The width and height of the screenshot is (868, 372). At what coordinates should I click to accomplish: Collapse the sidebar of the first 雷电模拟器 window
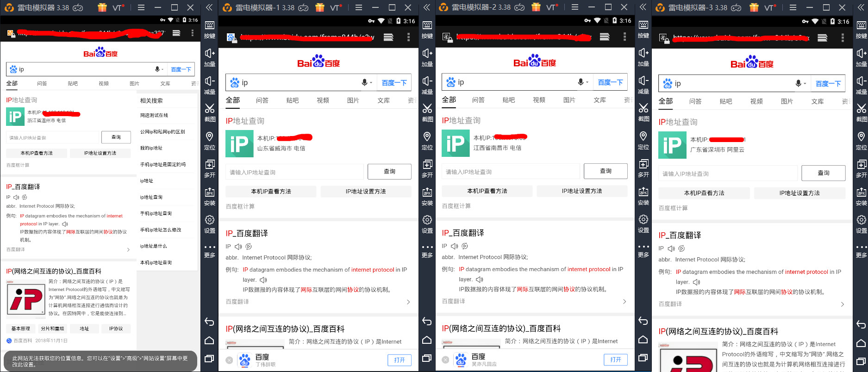click(209, 7)
